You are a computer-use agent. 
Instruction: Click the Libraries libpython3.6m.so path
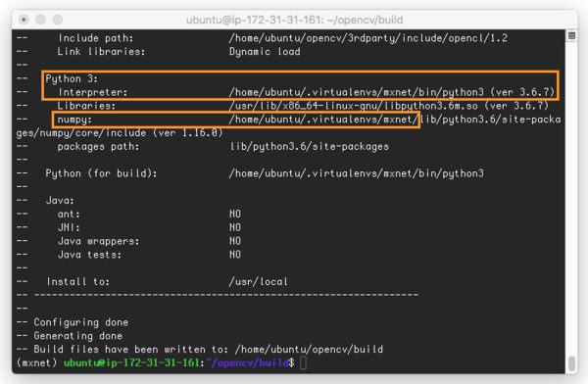[389, 106]
